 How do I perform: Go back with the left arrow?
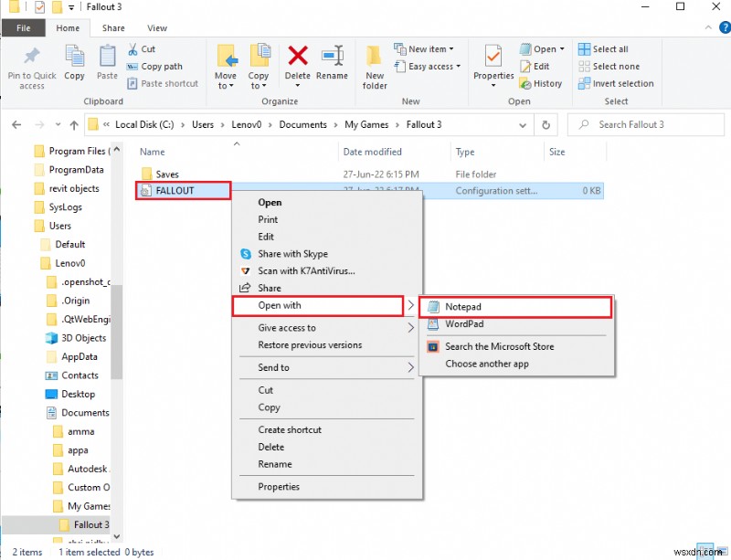point(16,125)
